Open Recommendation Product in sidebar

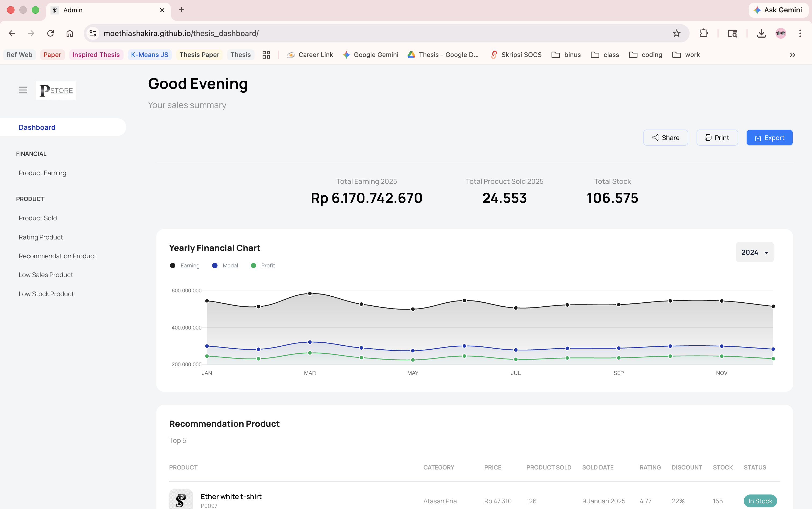tap(57, 256)
